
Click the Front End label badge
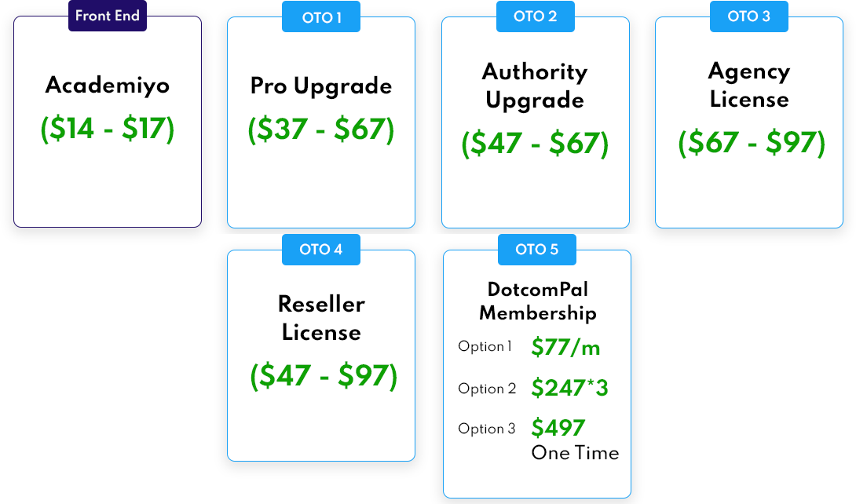[x=108, y=16]
